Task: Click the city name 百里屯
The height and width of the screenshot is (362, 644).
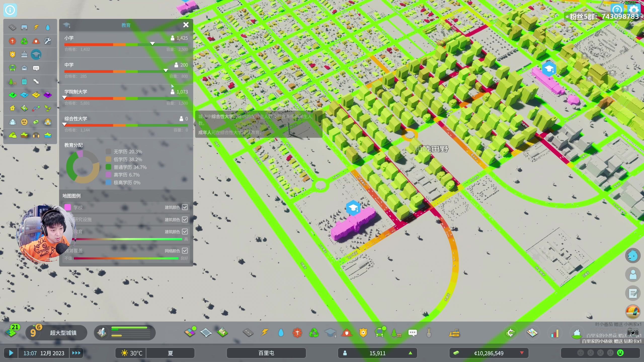Action: coord(266,353)
